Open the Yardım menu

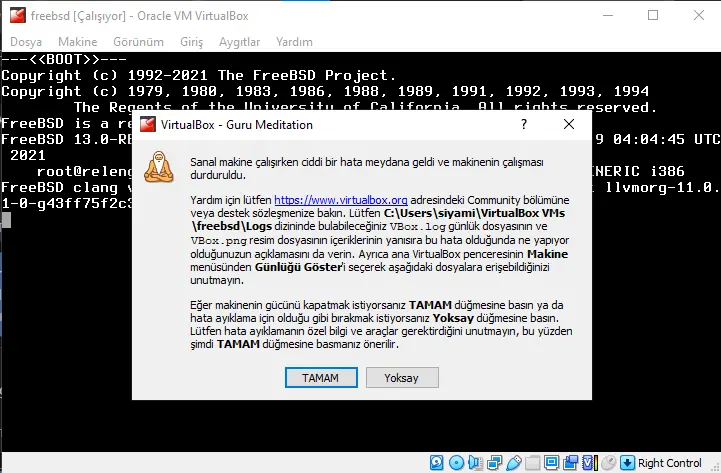[x=294, y=42]
